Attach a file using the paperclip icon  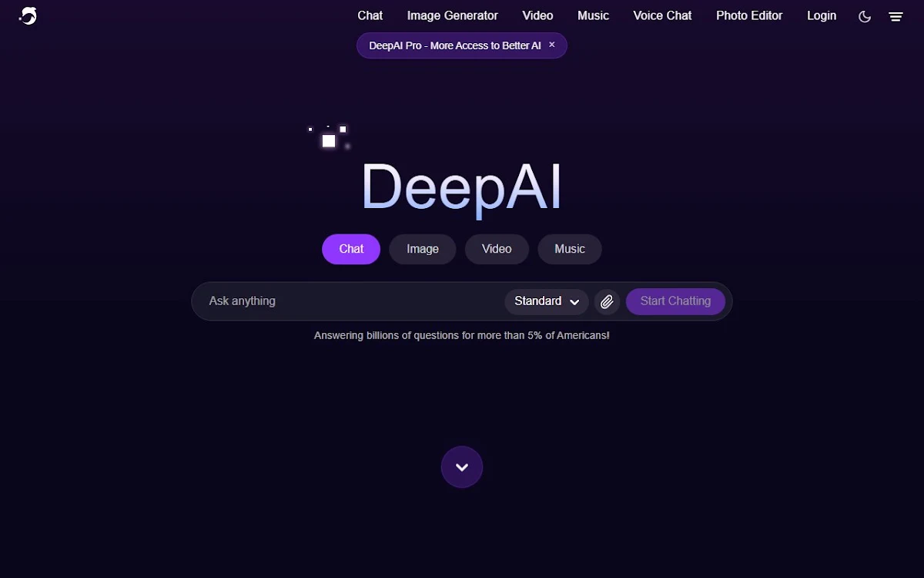607,301
